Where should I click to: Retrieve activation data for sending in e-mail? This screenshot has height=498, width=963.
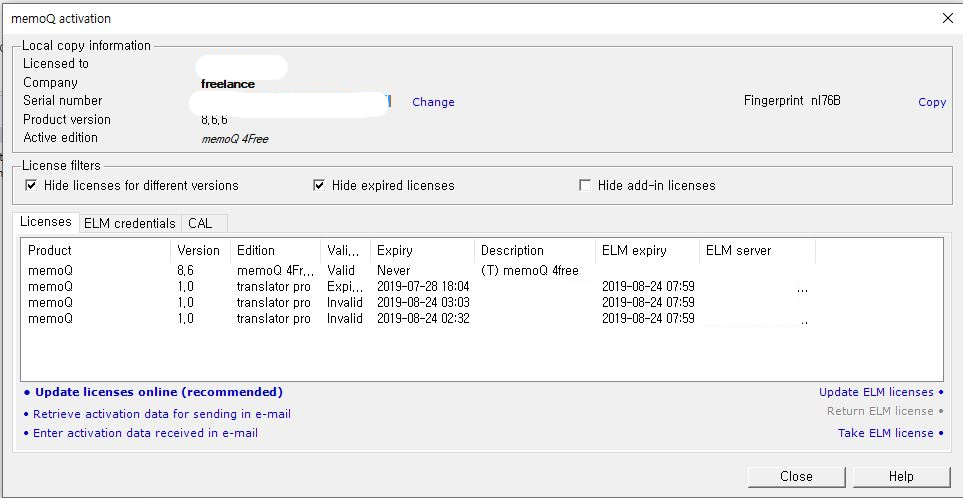(161, 413)
